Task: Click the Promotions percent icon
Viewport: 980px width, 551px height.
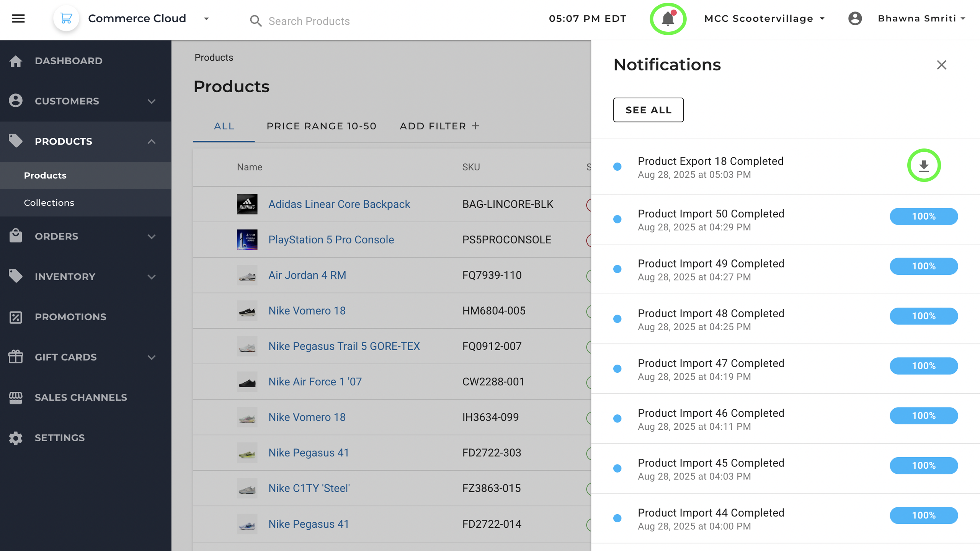Action: point(16,317)
